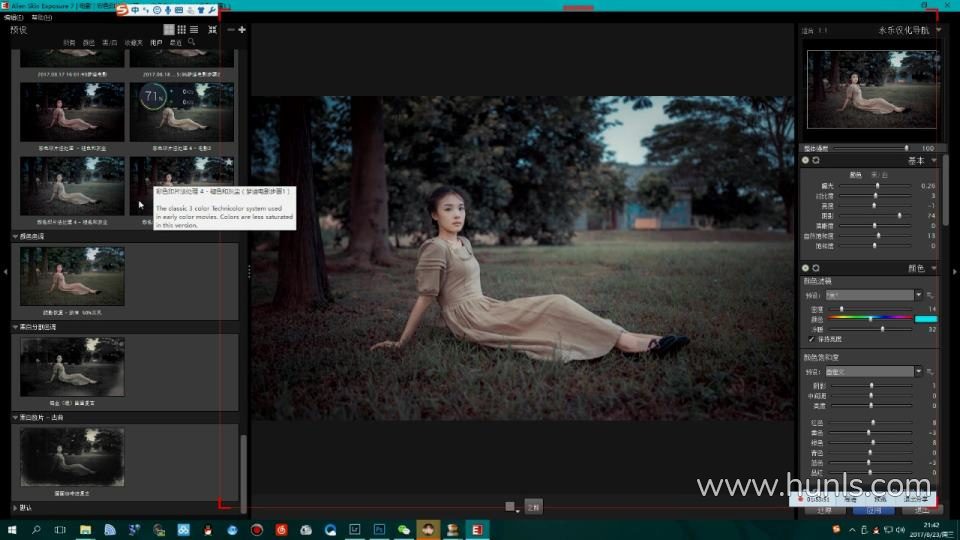The width and height of the screenshot is (960, 540).
Task: Collapse all preset categories icon
Action: click(212, 29)
